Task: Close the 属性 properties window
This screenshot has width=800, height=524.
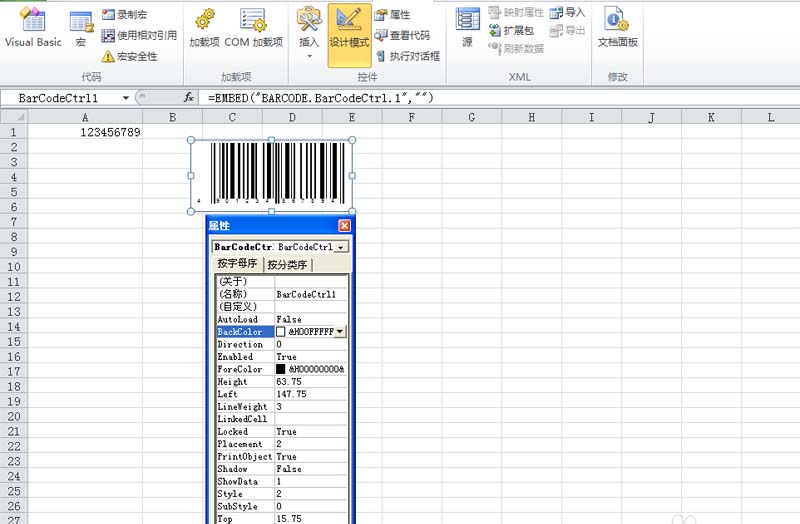Action: [345, 226]
